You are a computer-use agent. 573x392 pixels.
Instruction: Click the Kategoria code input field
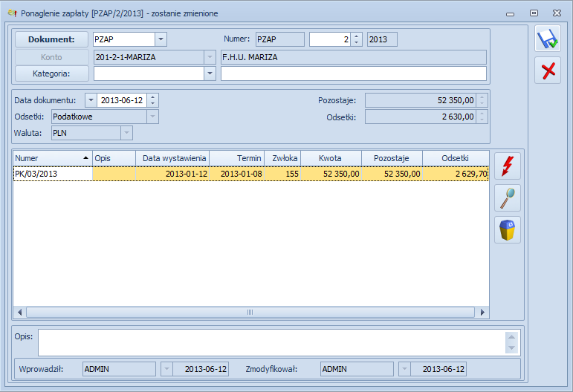149,73
